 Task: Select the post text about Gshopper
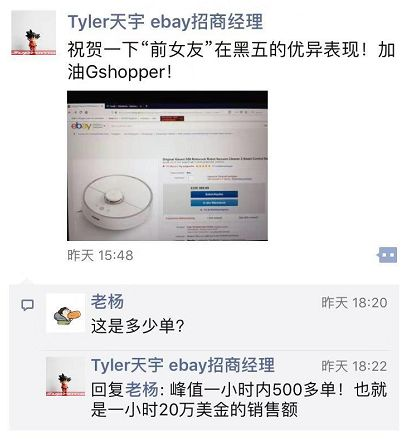pos(231,61)
